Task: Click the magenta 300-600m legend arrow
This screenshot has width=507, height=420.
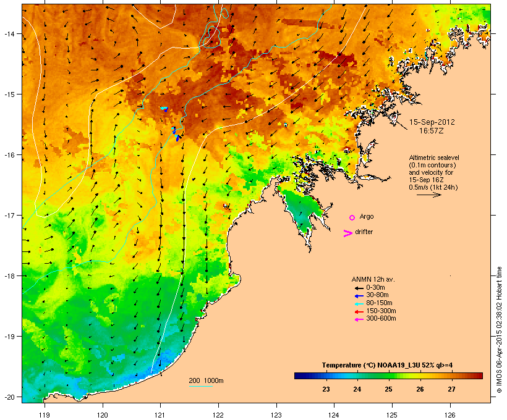Action: 359,319
